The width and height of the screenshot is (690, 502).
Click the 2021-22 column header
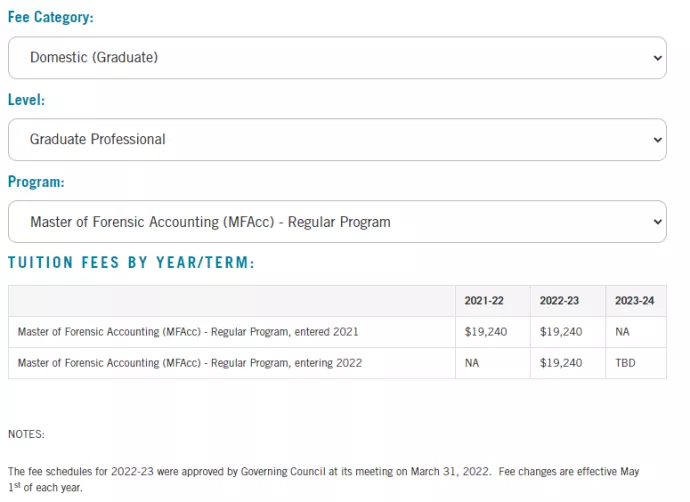[484, 300]
